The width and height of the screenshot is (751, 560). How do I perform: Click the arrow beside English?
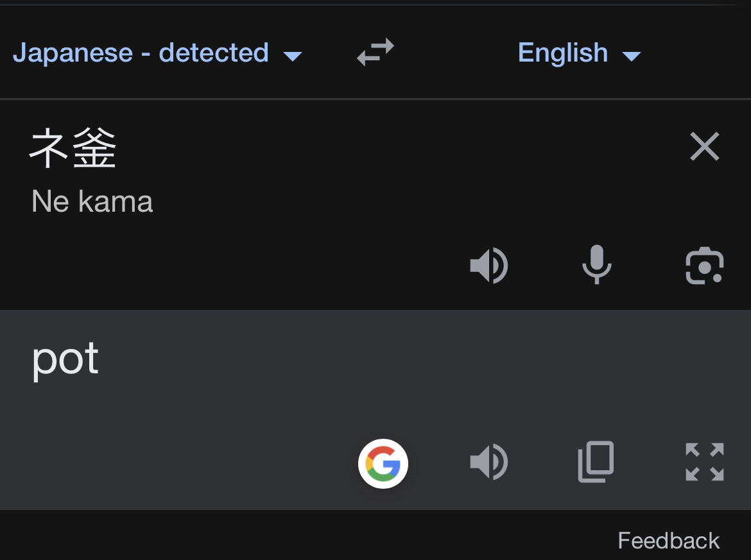point(632,56)
